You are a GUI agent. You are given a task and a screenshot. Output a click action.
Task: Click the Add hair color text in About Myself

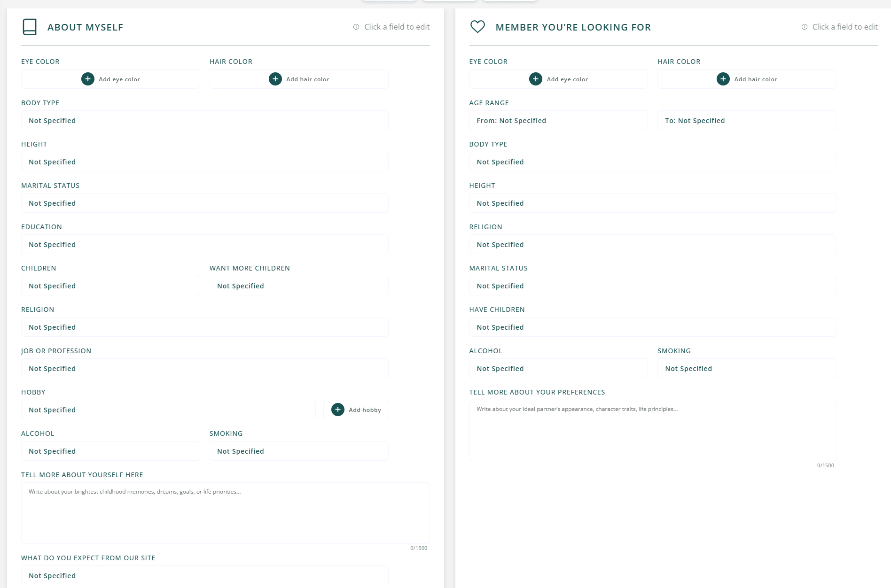308,79
